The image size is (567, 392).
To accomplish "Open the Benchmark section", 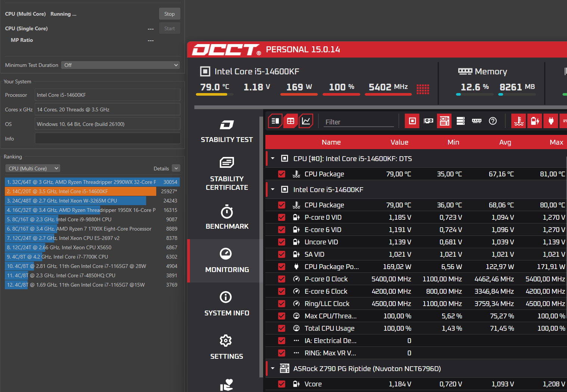I will [x=227, y=217].
